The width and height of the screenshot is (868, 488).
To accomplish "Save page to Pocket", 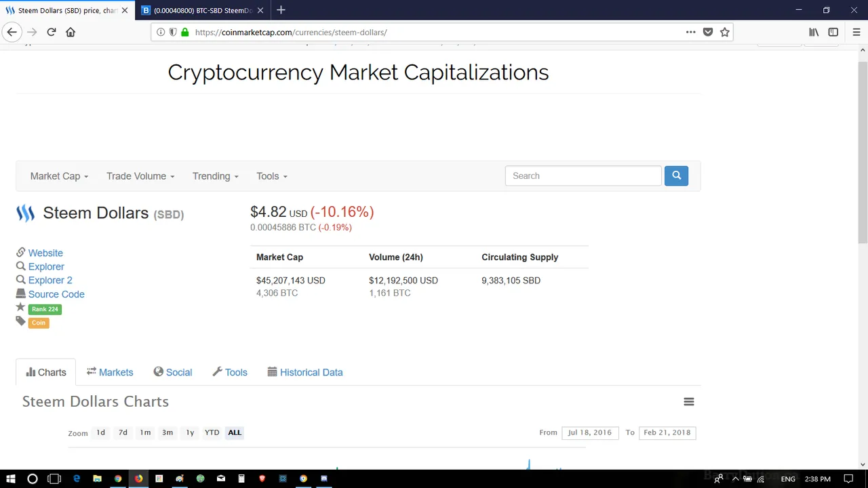I will pyautogui.click(x=708, y=32).
